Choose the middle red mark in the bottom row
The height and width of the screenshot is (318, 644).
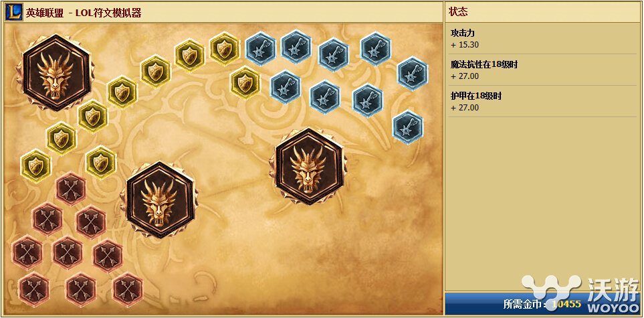pos(80,290)
